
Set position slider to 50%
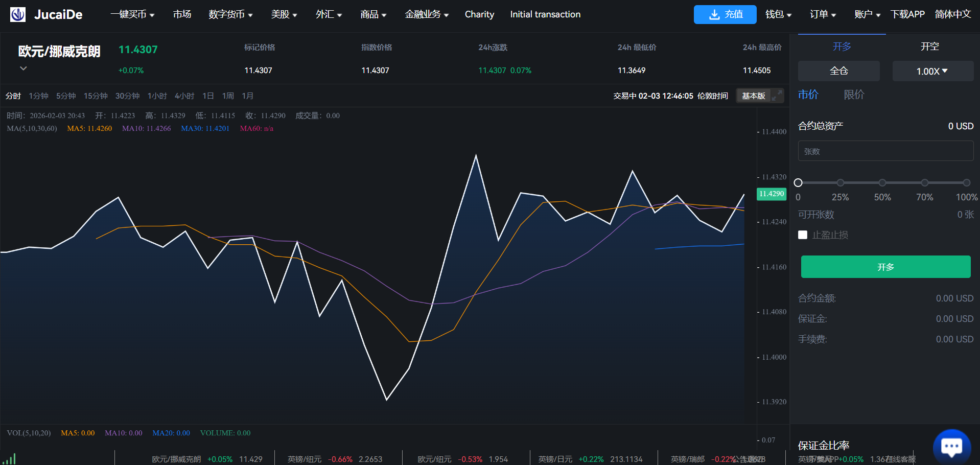[882, 182]
